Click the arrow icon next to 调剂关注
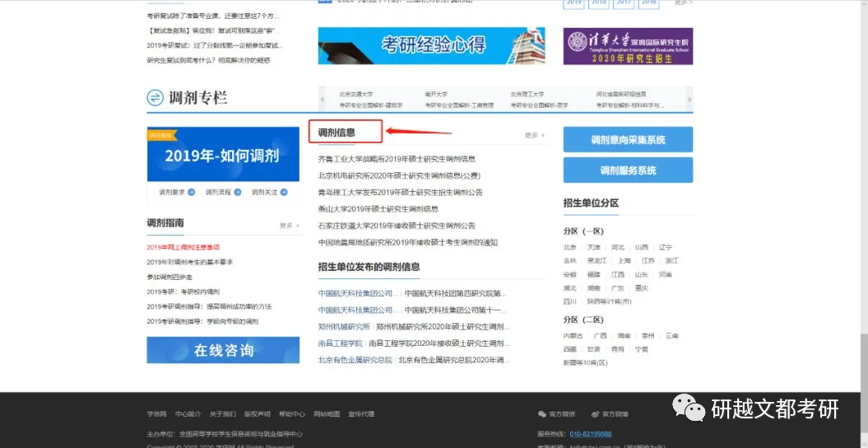Image resolution: width=868 pixels, height=448 pixels. pyautogui.click(x=283, y=192)
